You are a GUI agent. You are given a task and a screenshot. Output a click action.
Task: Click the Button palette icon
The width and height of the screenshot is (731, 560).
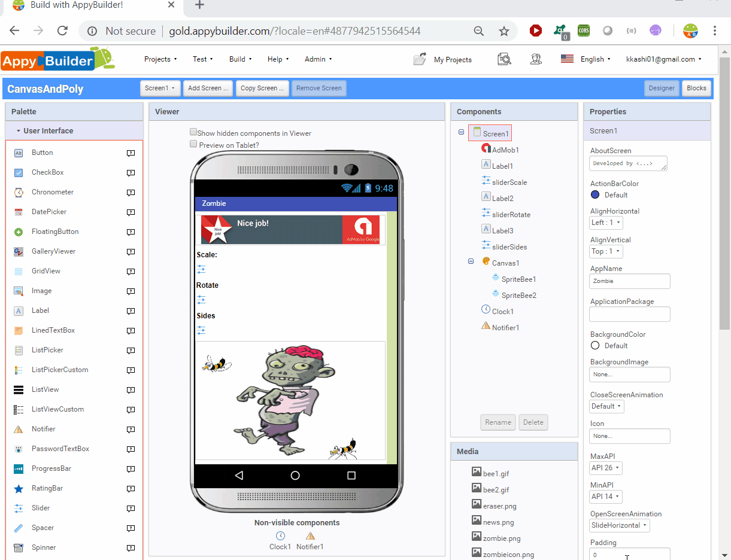19,153
